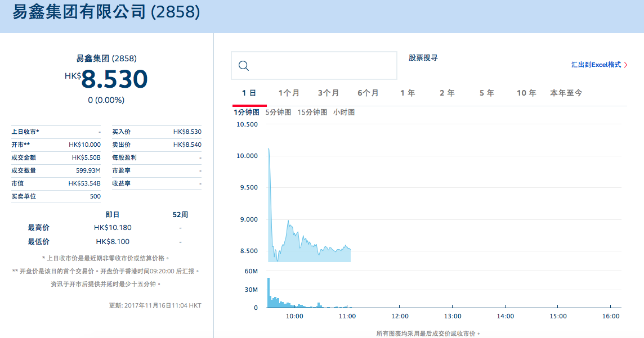Click the 16:00 time axis label
The width and height of the screenshot is (644, 338).
click(x=611, y=316)
